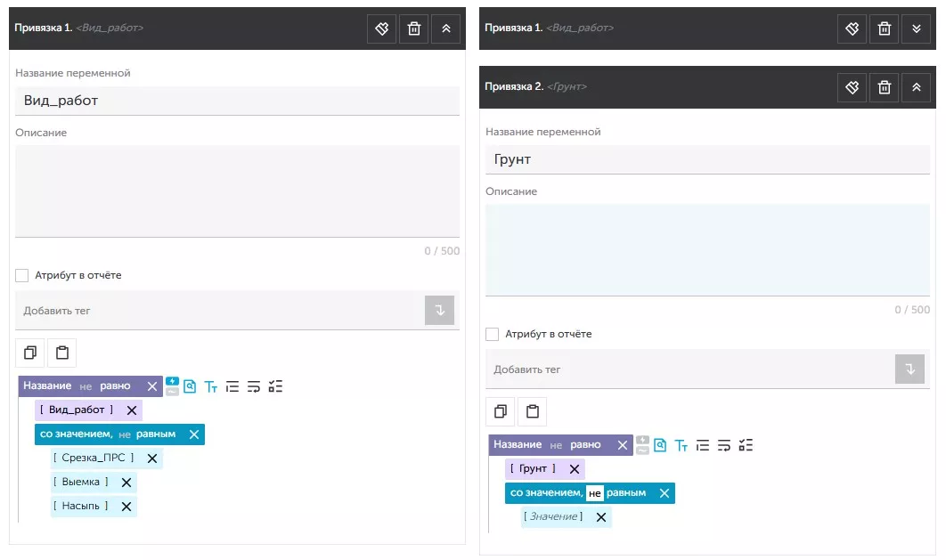Expand collapsed Привязка 1 with double-chevron down
This screenshot has width=946, height=560.
click(916, 28)
